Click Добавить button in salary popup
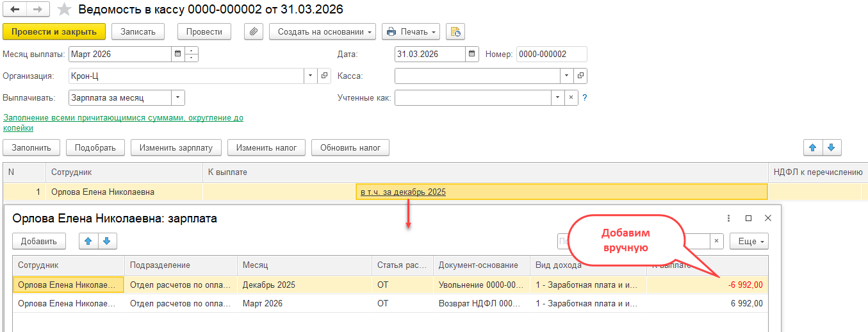Image resolution: width=868 pixels, height=332 pixels. click(39, 241)
